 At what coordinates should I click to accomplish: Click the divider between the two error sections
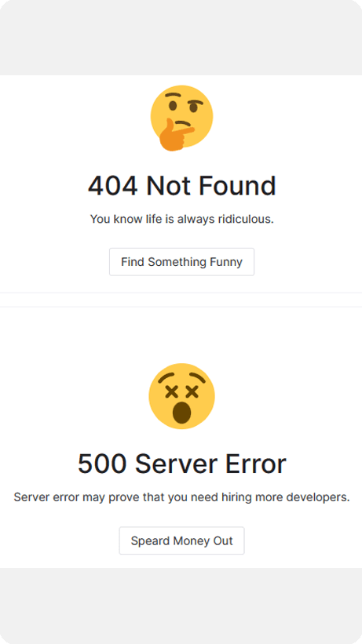coord(181,300)
